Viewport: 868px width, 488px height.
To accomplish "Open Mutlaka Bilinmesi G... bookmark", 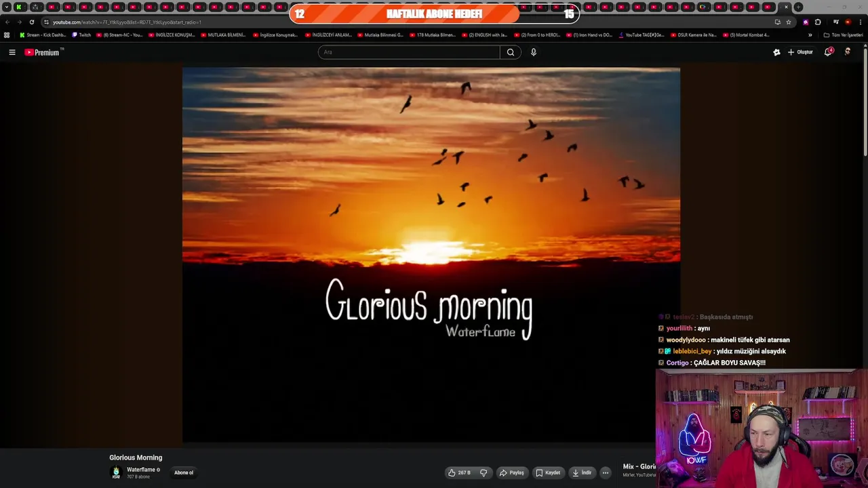I will pos(380,35).
